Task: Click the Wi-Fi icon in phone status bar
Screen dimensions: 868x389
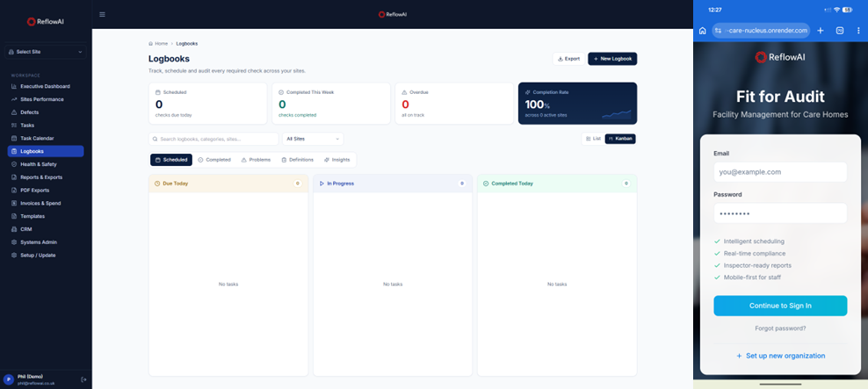Action: coord(836,10)
